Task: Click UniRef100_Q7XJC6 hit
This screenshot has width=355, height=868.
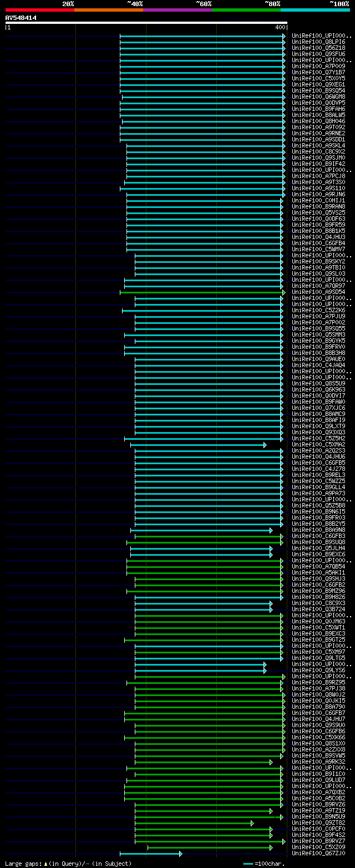Action: coord(318,408)
